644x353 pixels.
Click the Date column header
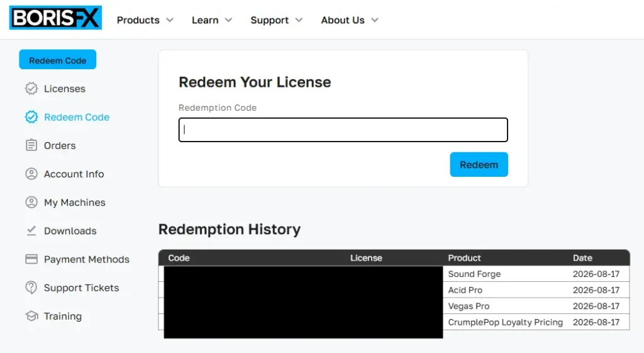[x=582, y=257]
